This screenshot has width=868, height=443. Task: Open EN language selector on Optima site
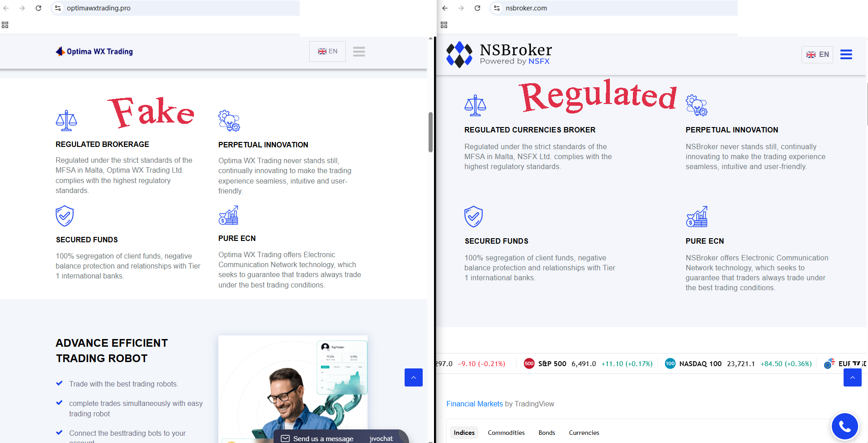[x=327, y=52]
